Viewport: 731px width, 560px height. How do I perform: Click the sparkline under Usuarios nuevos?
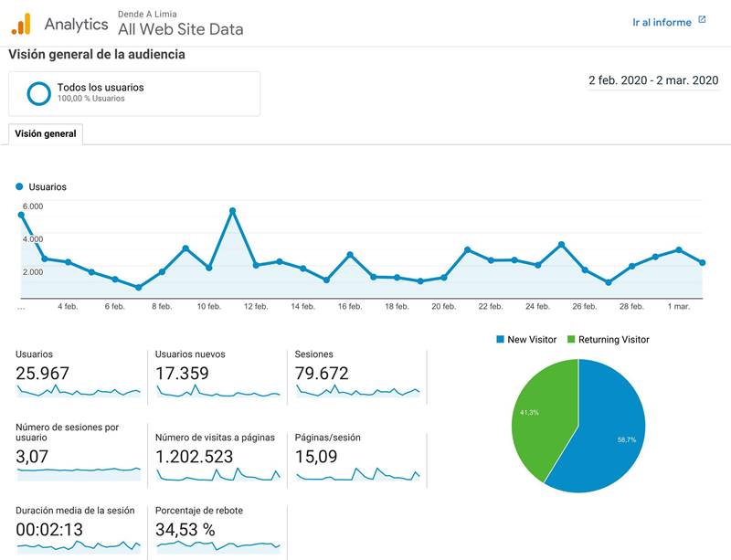218,391
